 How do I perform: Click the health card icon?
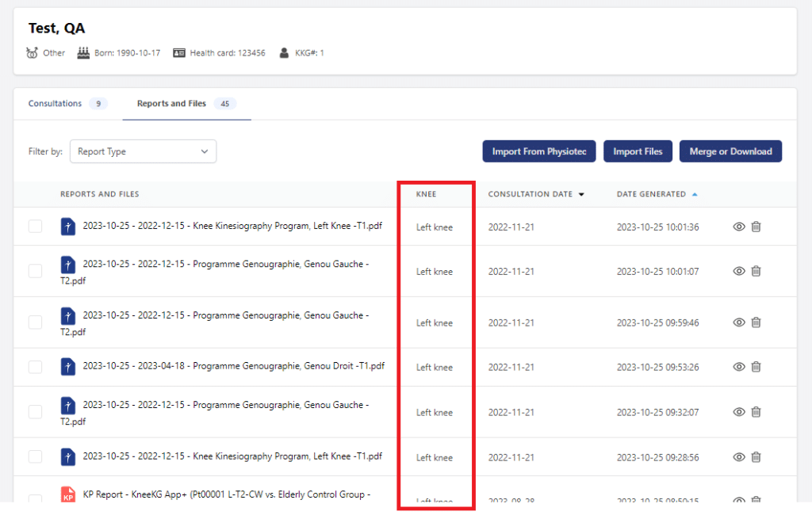[179, 53]
